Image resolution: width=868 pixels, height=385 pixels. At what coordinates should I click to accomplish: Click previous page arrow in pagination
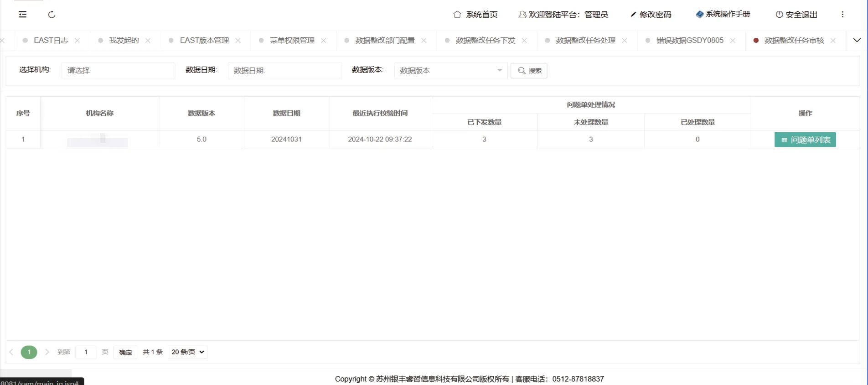[x=11, y=352]
